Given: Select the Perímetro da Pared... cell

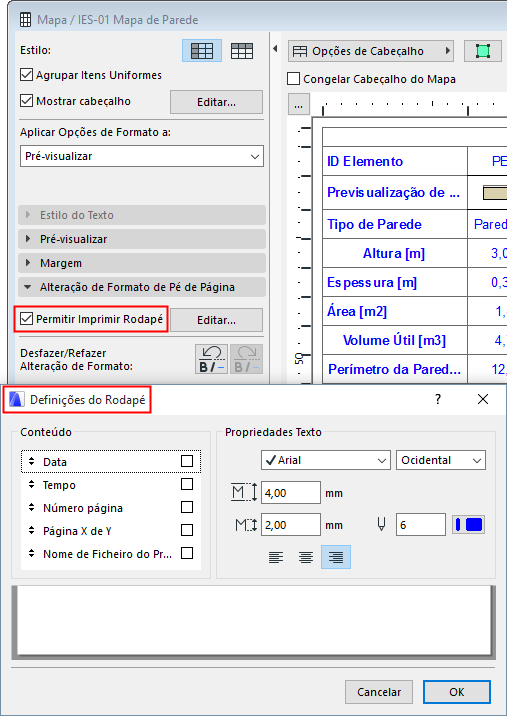Looking at the screenshot, I should tap(395, 369).
